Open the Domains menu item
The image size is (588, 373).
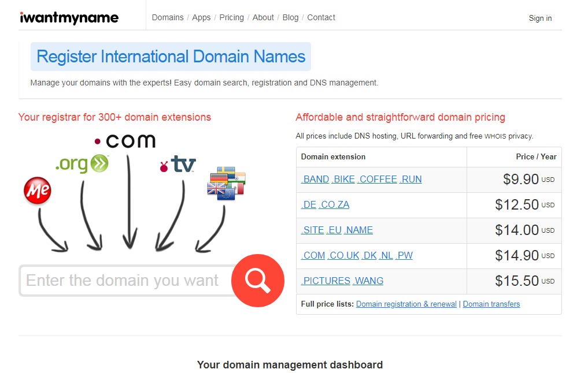[168, 17]
